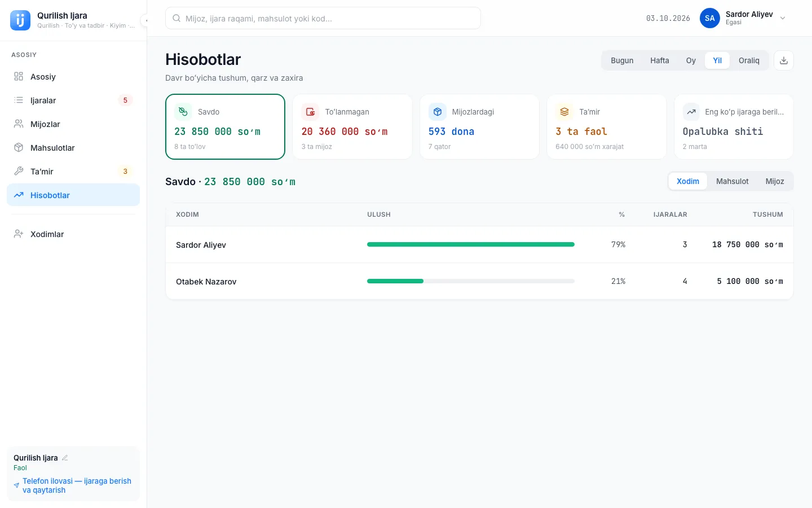Click the Qurilish Ijara logo icon

[20, 20]
